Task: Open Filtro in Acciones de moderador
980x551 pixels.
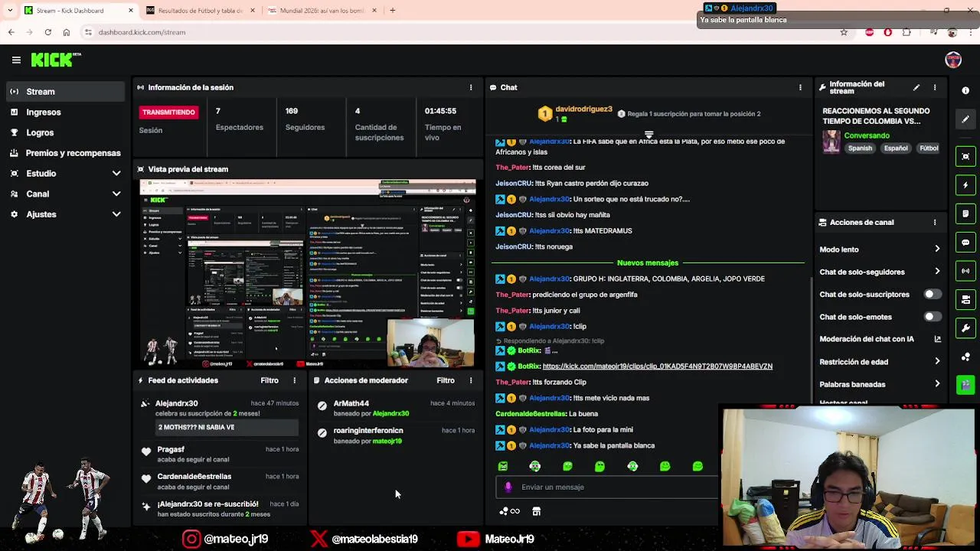Action: click(446, 380)
